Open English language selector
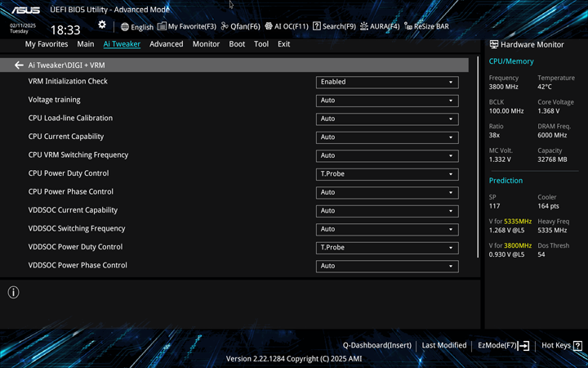This screenshot has height=368, width=588. click(x=136, y=26)
